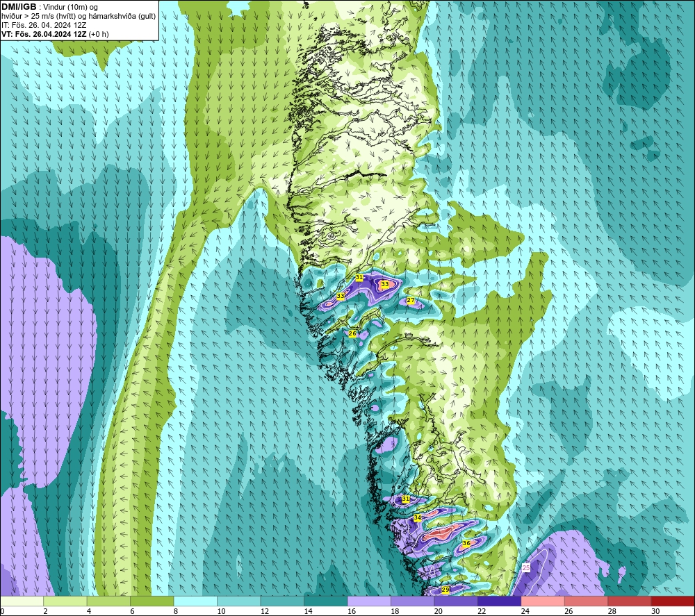Select the 0–2 pale yellow scale segment

point(22,601)
